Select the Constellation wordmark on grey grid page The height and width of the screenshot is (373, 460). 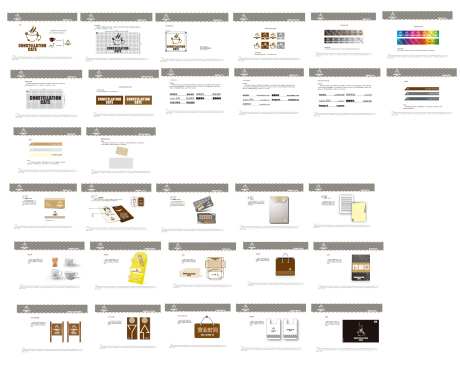[46, 94]
